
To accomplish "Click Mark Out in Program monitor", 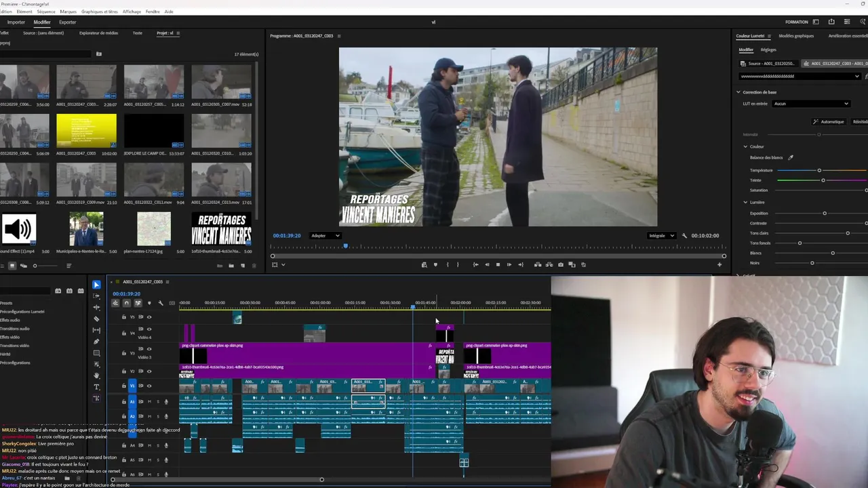I will point(458,264).
